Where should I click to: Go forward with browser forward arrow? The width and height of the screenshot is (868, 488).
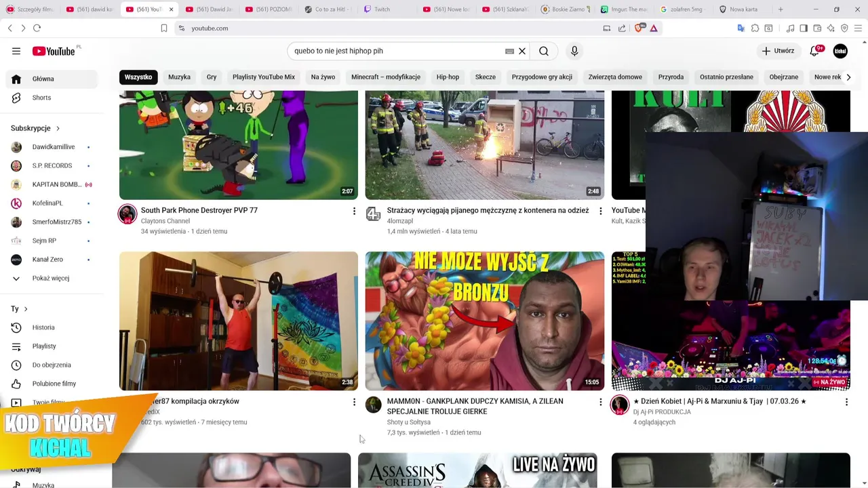click(x=23, y=28)
